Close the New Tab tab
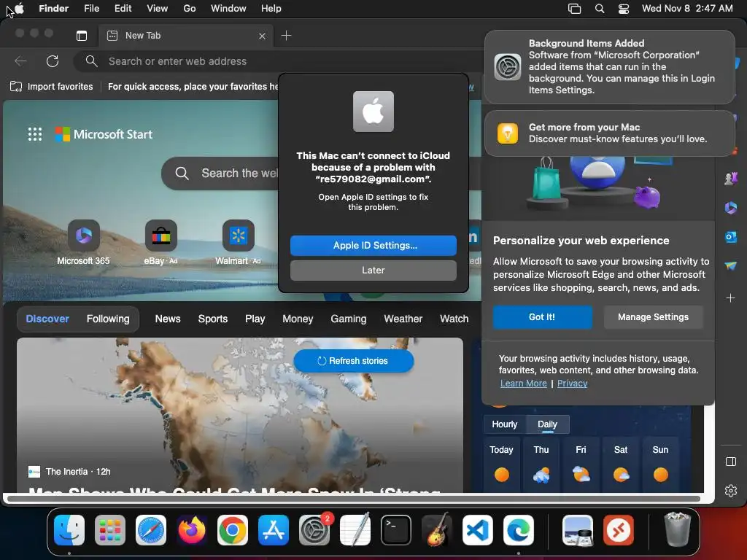The height and width of the screenshot is (560, 747). pos(262,36)
